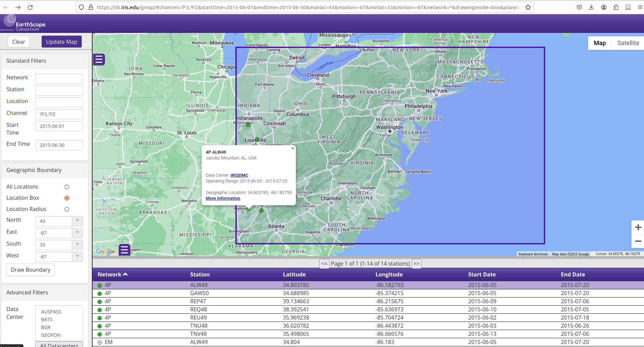Click the All Datacenters button
644x347 pixels.
click(59, 344)
